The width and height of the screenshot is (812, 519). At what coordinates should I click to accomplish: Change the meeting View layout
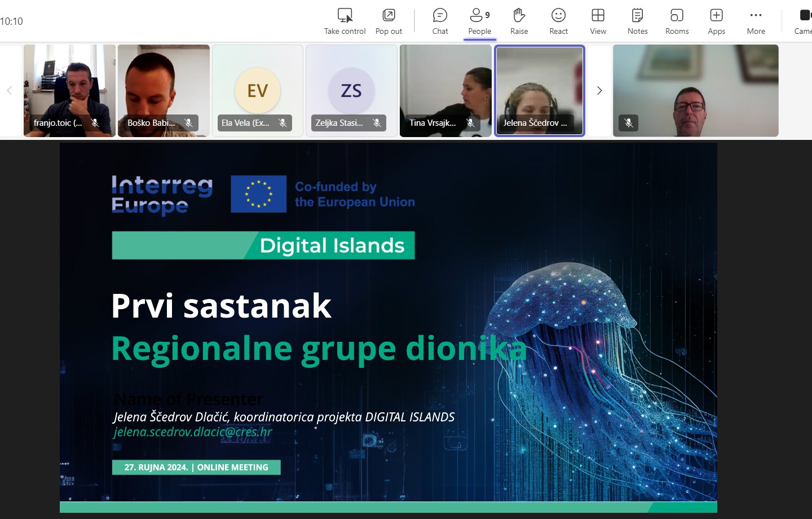point(598,21)
